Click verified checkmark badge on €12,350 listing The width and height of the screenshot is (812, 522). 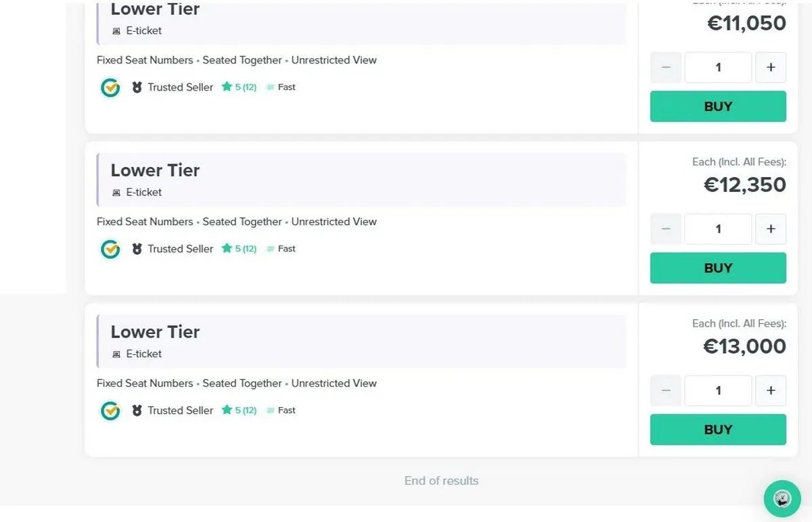(110, 249)
